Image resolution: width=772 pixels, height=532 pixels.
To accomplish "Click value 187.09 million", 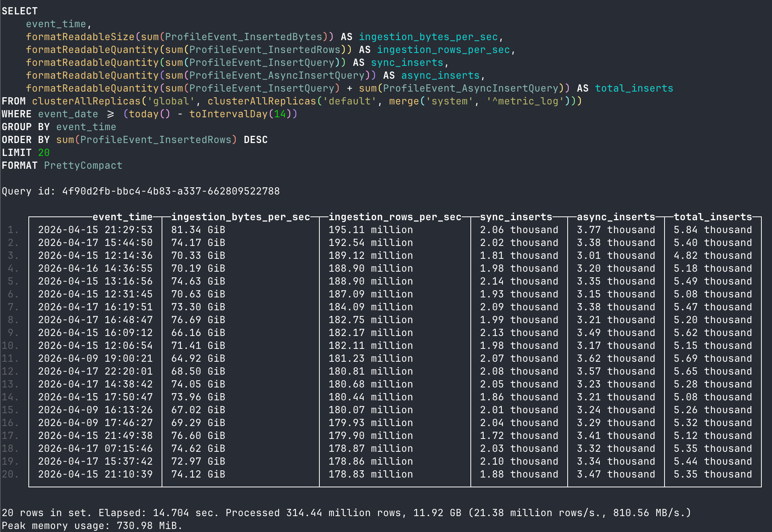I will click(371, 294).
